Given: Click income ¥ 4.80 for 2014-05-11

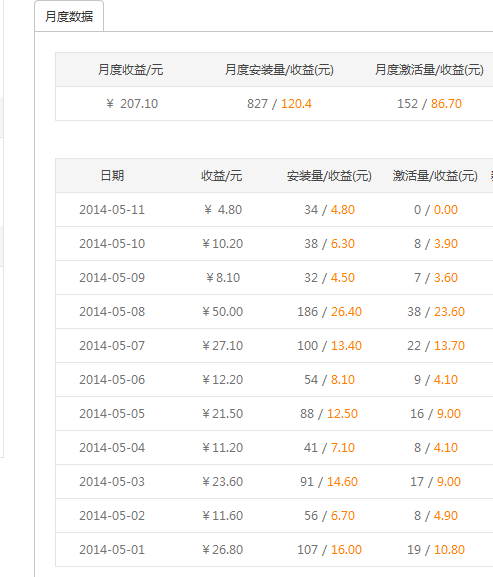Looking at the screenshot, I should (223, 210).
